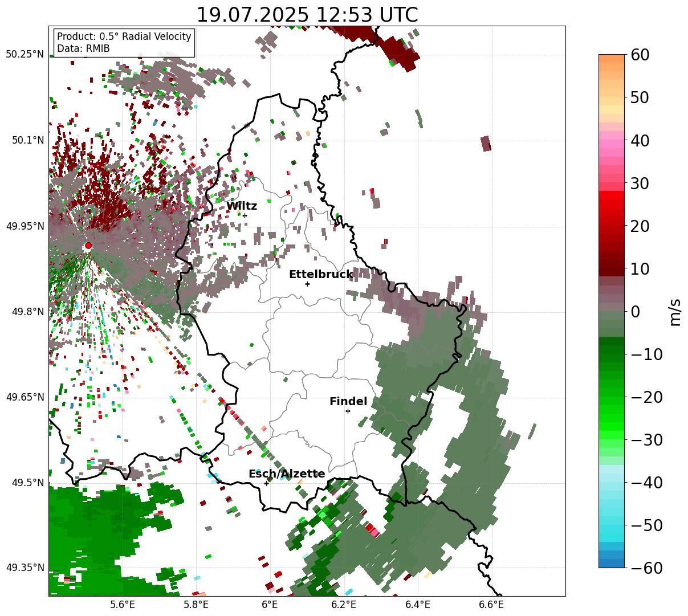Click the colorbar 60 tick label
This screenshot has height=616, width=688.
click(641, 55)
